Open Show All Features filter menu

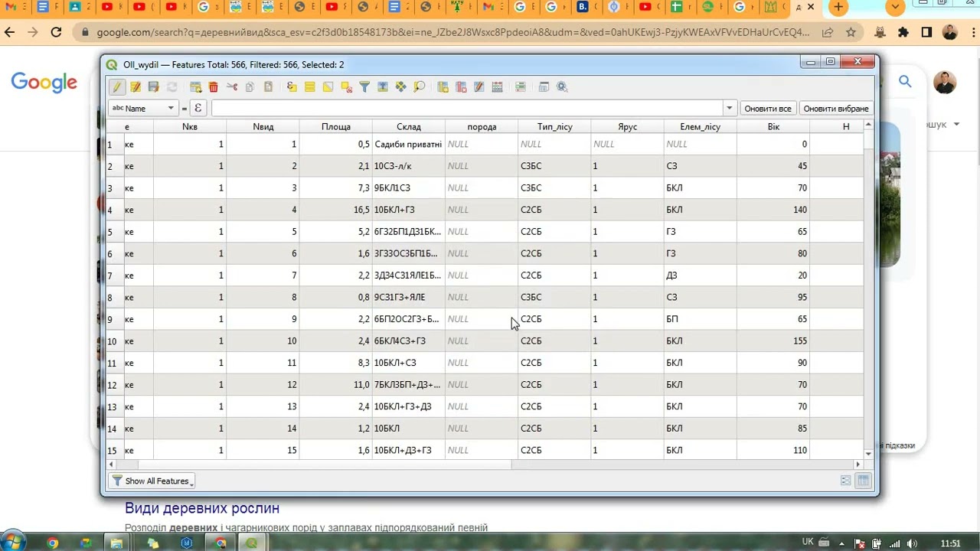tap(152, 481)
